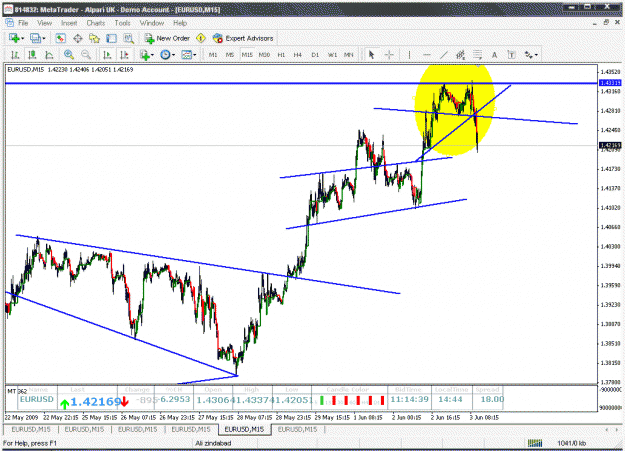Select the Horizontal Line tool
The height and width of the screenshot is (451, 625).
click(x=426, y=55)
